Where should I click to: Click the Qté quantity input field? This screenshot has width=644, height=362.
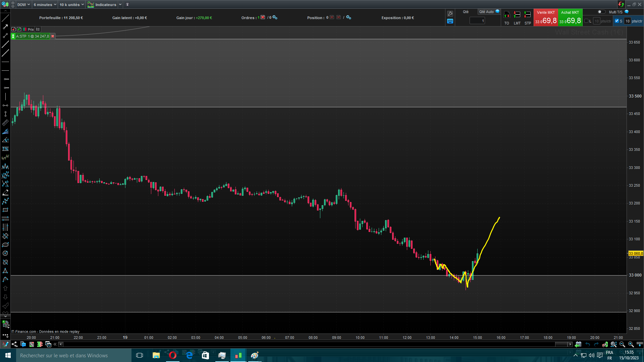coord(477,21)
